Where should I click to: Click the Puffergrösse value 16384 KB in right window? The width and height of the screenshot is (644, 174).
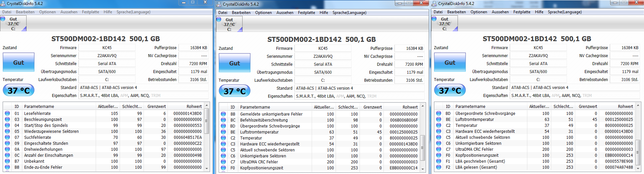pos(625,48)
